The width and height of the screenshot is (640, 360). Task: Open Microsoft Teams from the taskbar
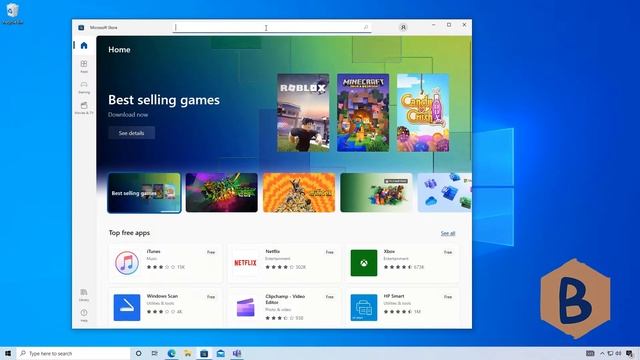point(237,353)
